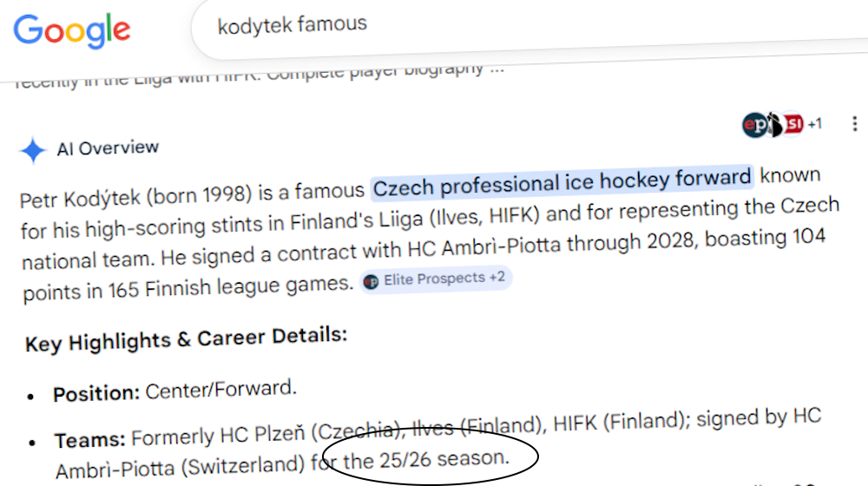Click the Google logo
Image resolution: width=868 pixels, height=486 pixels.
click(x=72, y=30)
